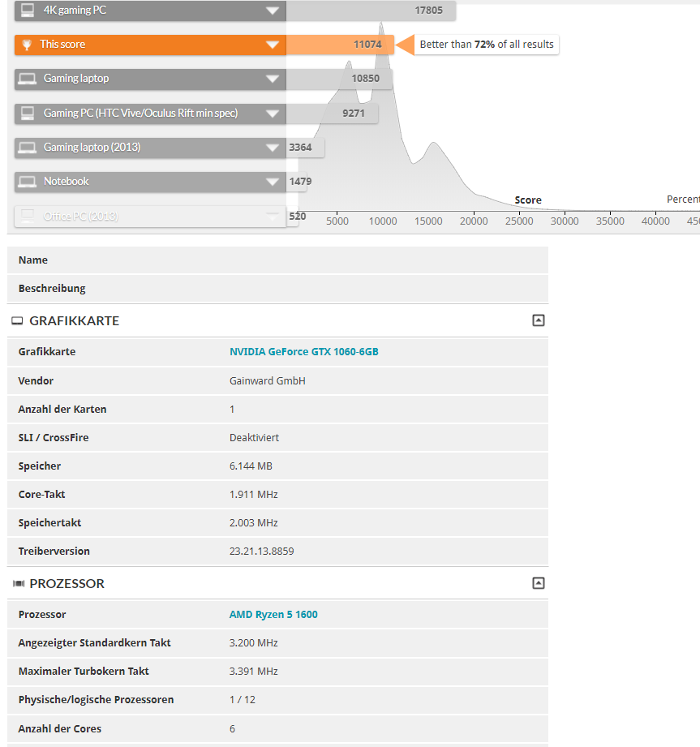This screenshot has width=700, height=747.
Task: Click the trophy icon in This score
Action: click(27, 45)
